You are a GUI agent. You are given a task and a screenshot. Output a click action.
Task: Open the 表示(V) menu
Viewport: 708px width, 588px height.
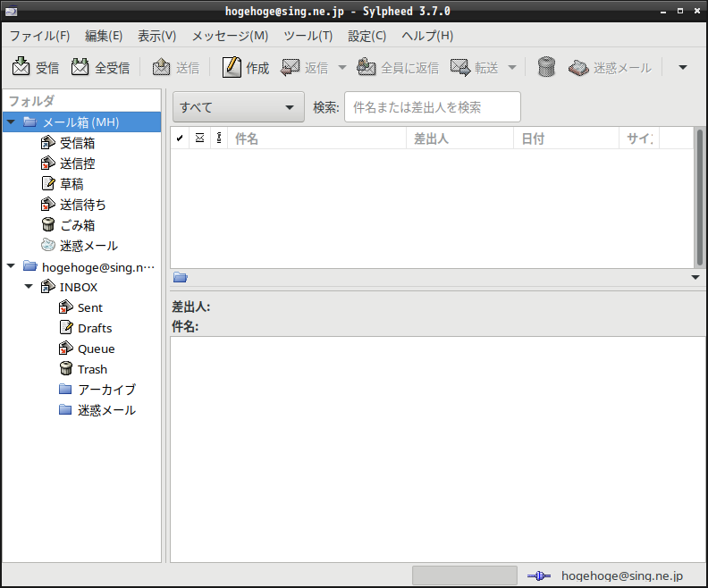tap(156, 36)
